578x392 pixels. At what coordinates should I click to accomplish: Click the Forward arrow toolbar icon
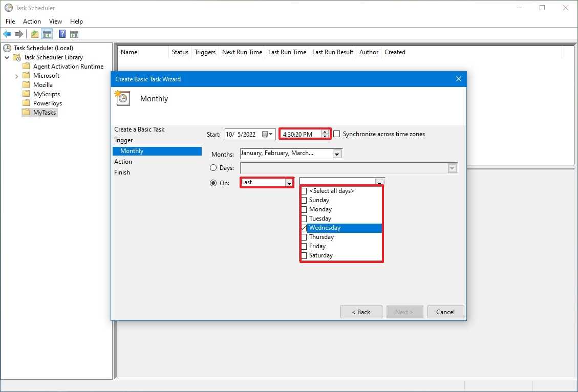(x=19, y=34)
